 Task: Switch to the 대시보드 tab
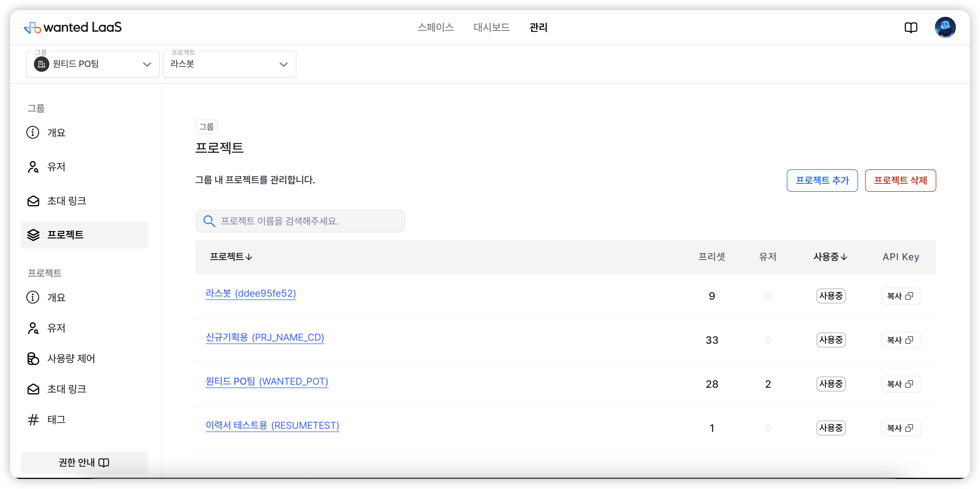(491, 27)
